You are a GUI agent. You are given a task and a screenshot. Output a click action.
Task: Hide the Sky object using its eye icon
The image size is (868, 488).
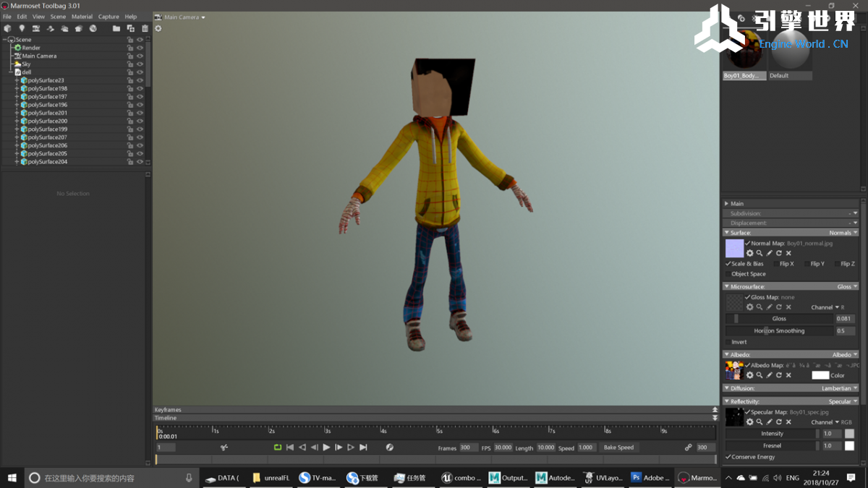(x=140, y=64)
